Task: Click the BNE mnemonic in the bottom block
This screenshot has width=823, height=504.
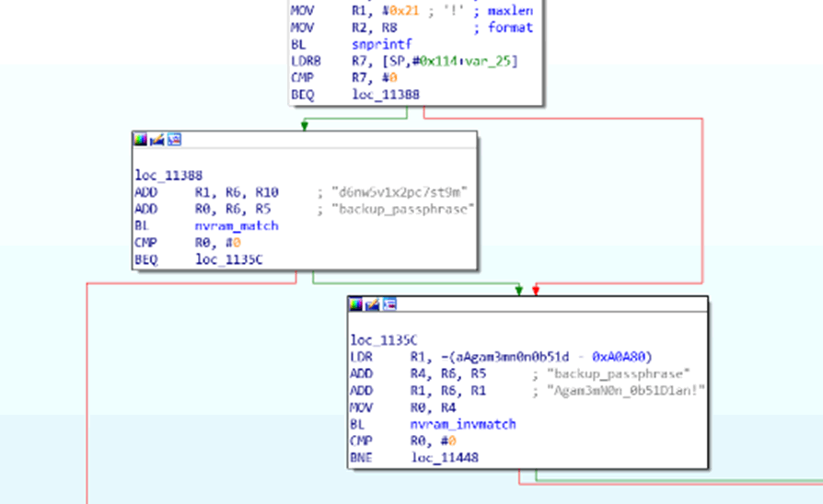Action: point(361,457)
